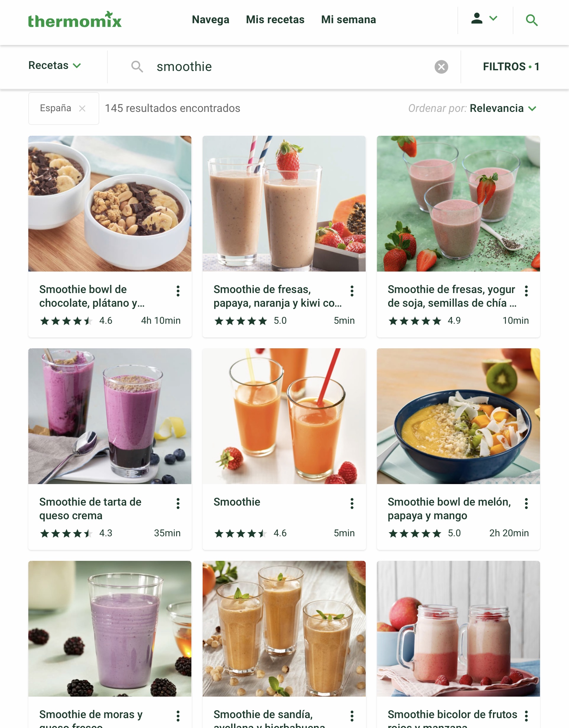569x728 pixels.
Task: Open the search magnifier in header
Action: coord(531,20)
